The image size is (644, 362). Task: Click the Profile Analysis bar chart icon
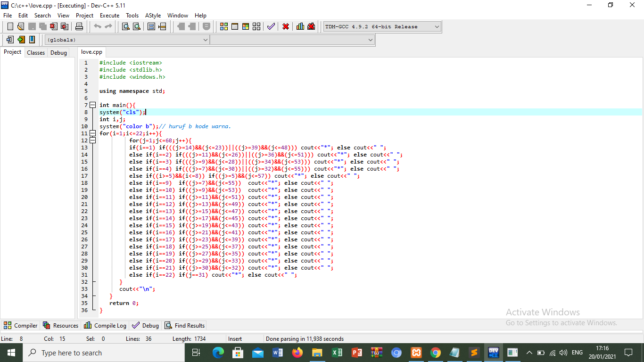(300, 26)
